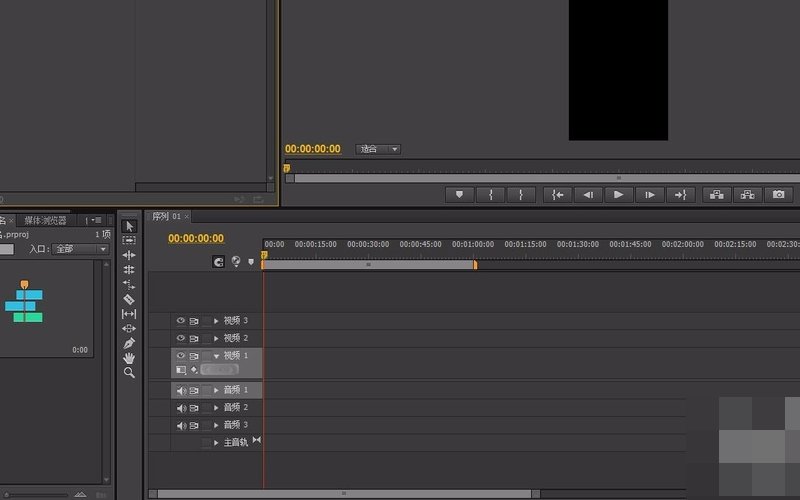This screenshot has height=500, width=800.
Task: Select the Zoom magnifier tool
Action: (129, 372)
